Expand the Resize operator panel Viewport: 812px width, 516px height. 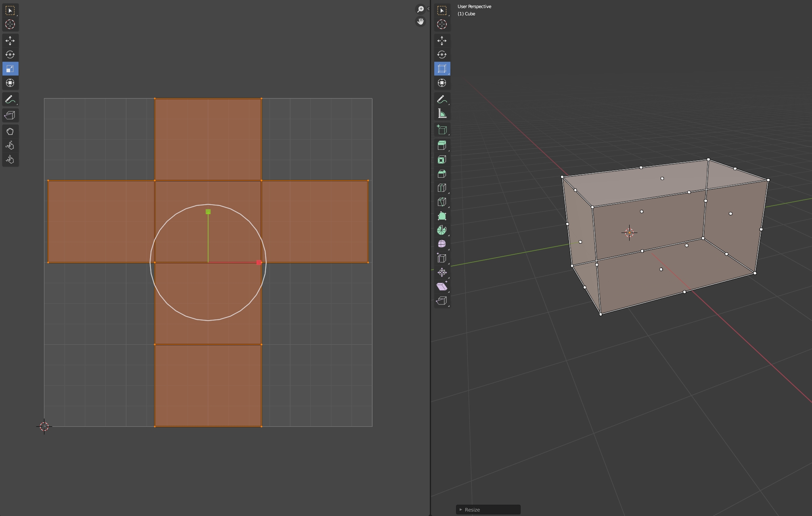488,510
